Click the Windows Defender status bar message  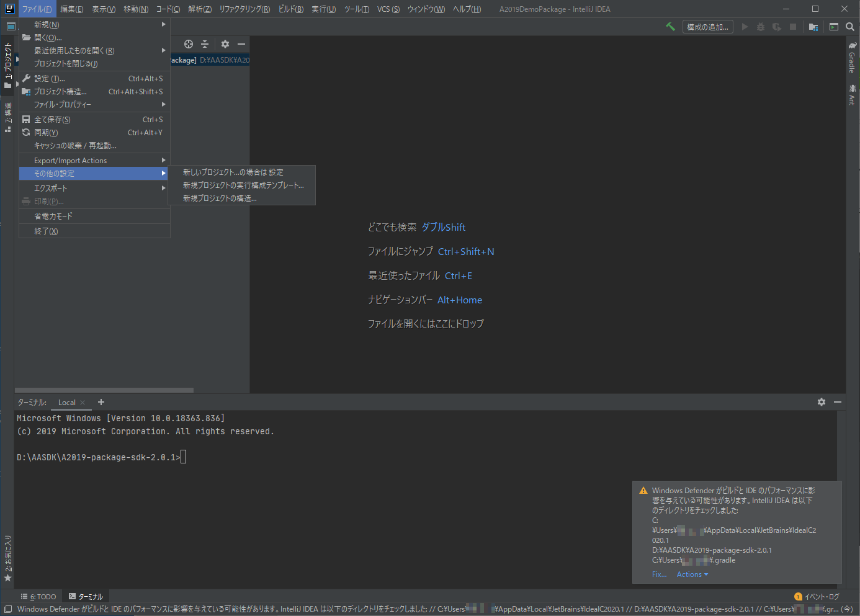(x=434, y=609)
